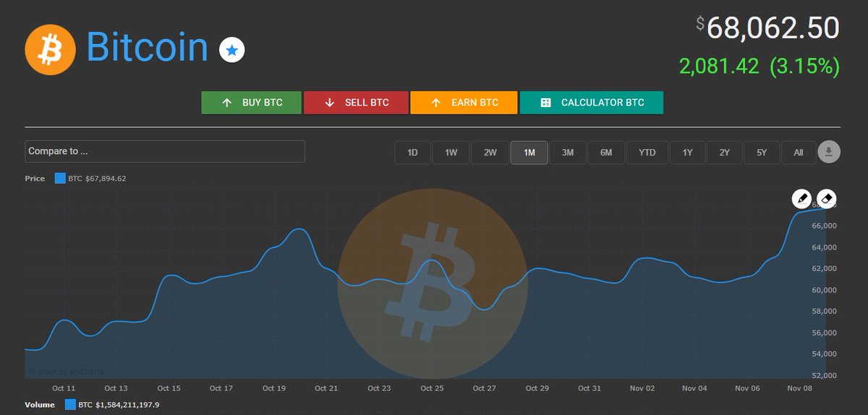
Task: Switch chart to 2W range
Action: click(x=490, y=153)
